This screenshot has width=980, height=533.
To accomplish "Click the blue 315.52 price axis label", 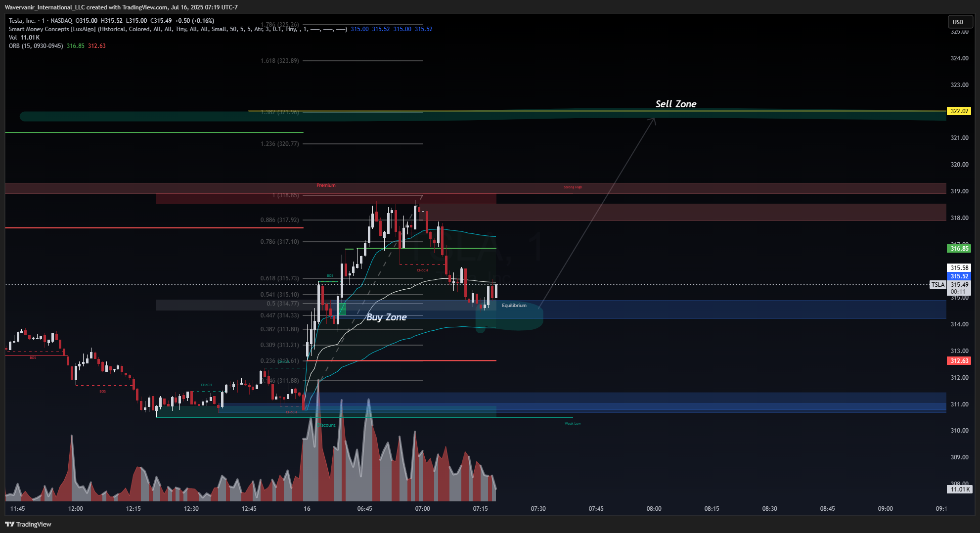I will coord(959,276).
